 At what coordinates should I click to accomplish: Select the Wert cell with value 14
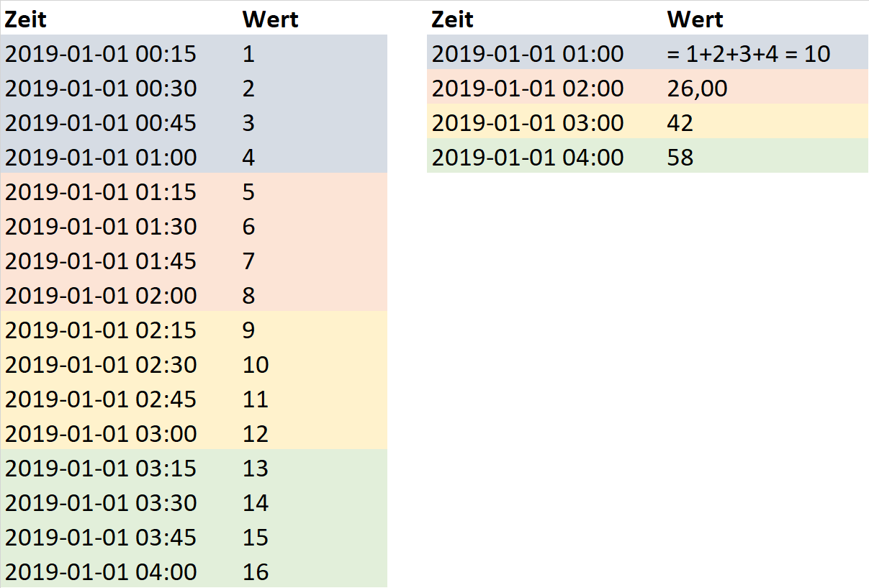click(x=256, y=503)
